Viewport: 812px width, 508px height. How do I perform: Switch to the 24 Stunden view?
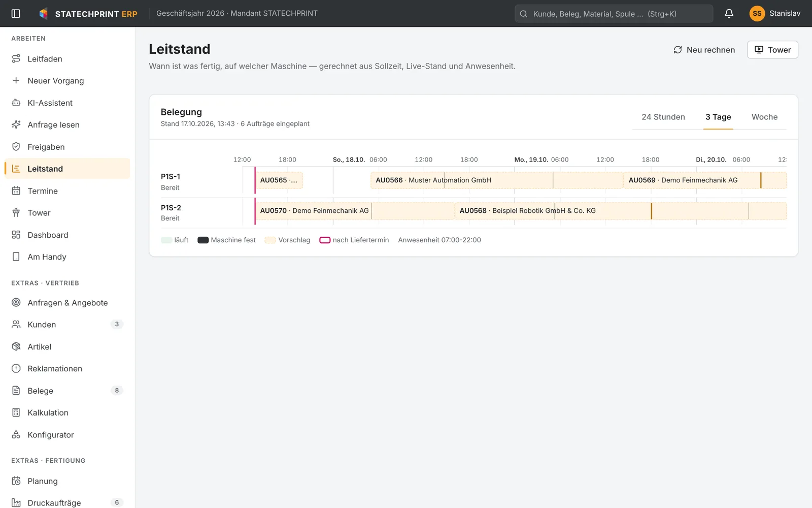point(663,117)
